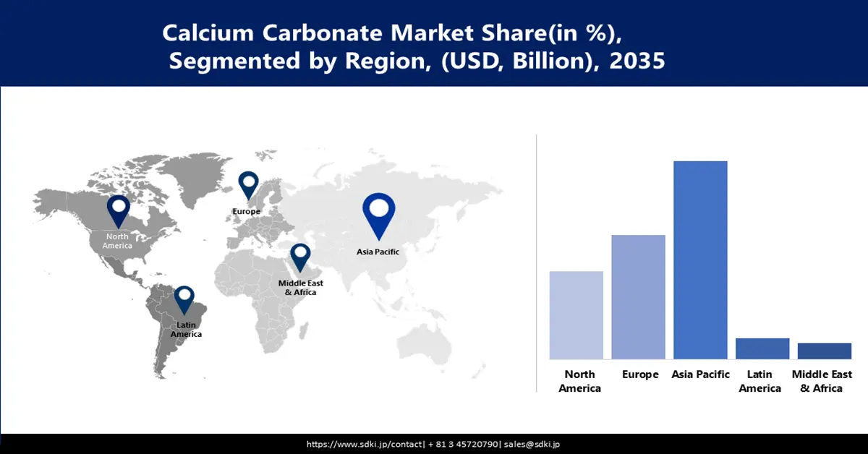
Task: Click the Asia Pacific map pin
Action: 379,216
